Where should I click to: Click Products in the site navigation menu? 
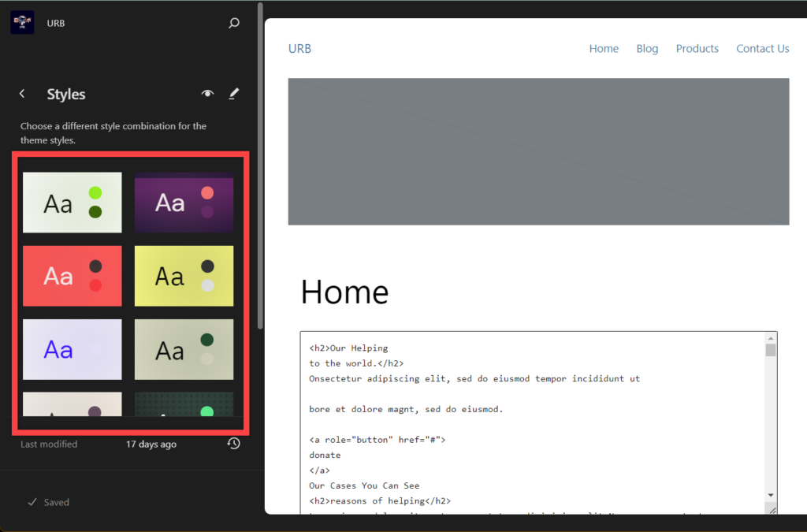(697, 48)
